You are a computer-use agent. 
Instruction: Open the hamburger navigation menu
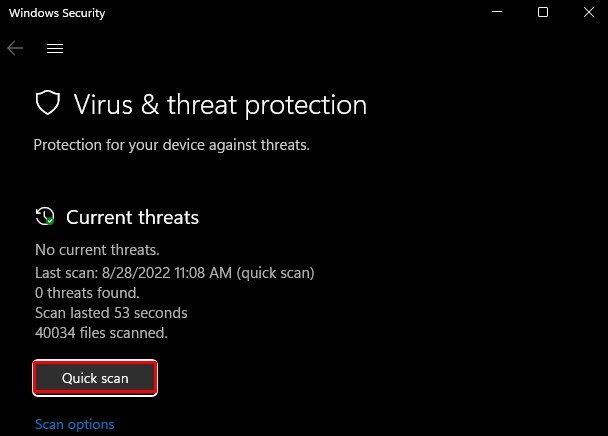click(55, 48)
